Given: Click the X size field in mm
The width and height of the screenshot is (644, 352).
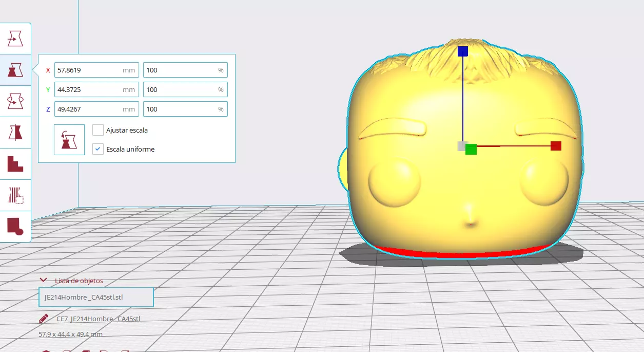Looking at the screenshot, I should point(96,70).
